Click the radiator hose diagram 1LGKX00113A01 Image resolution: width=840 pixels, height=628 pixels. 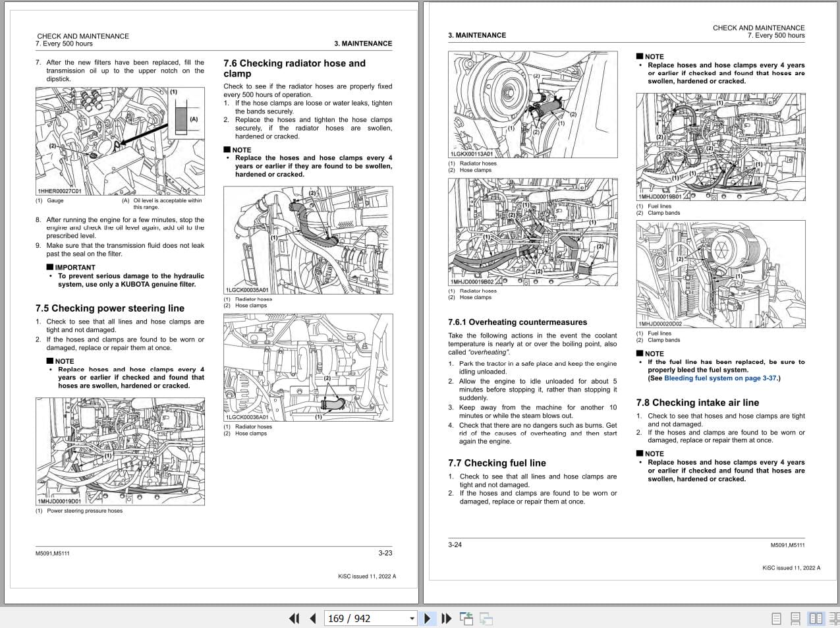click(533, 104)
